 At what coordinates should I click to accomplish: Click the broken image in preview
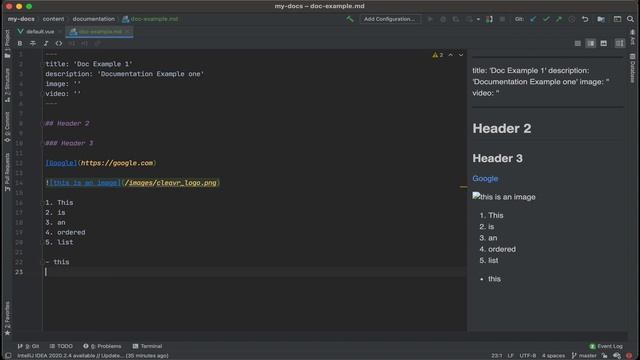tap(504, 197)
